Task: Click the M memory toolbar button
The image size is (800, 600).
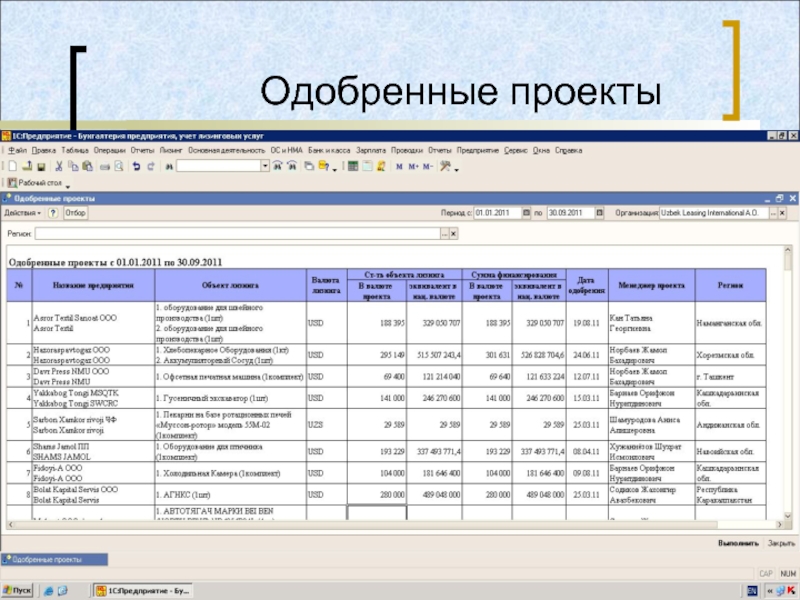Action: [x=399, y=166]
